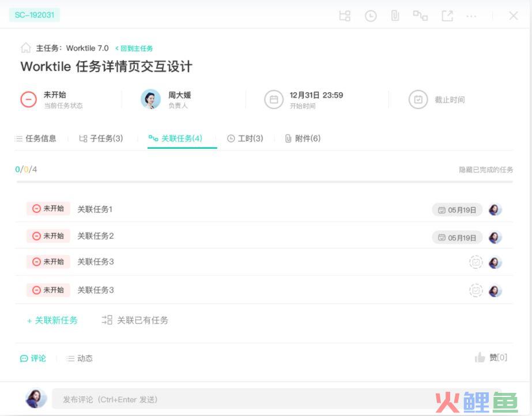The height and width of the screenshot is (416, 532).
Task: Click 05月19日 date on 关联任务1
Action: [x=457, y=210]
